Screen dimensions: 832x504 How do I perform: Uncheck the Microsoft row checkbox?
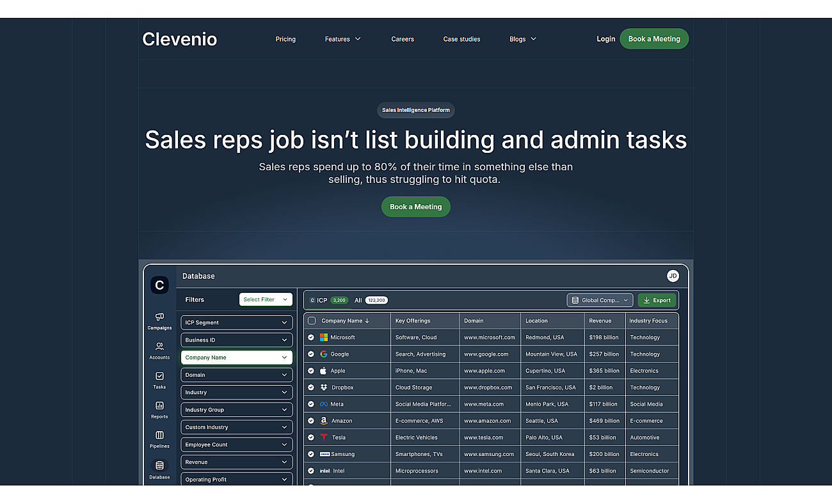pos(311,337)
